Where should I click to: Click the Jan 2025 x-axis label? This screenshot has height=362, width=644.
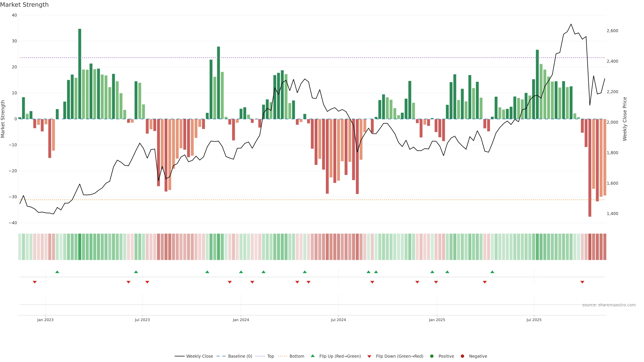pos(437,320)
